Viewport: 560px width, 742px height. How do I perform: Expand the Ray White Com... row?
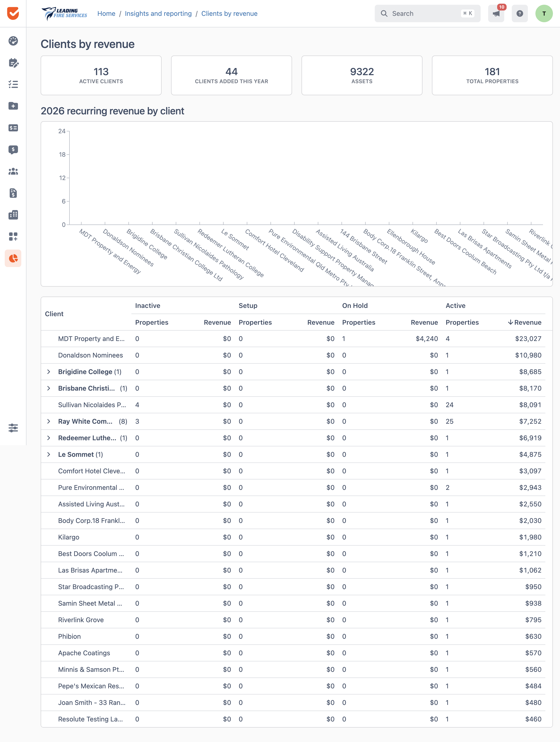(49, 421)
